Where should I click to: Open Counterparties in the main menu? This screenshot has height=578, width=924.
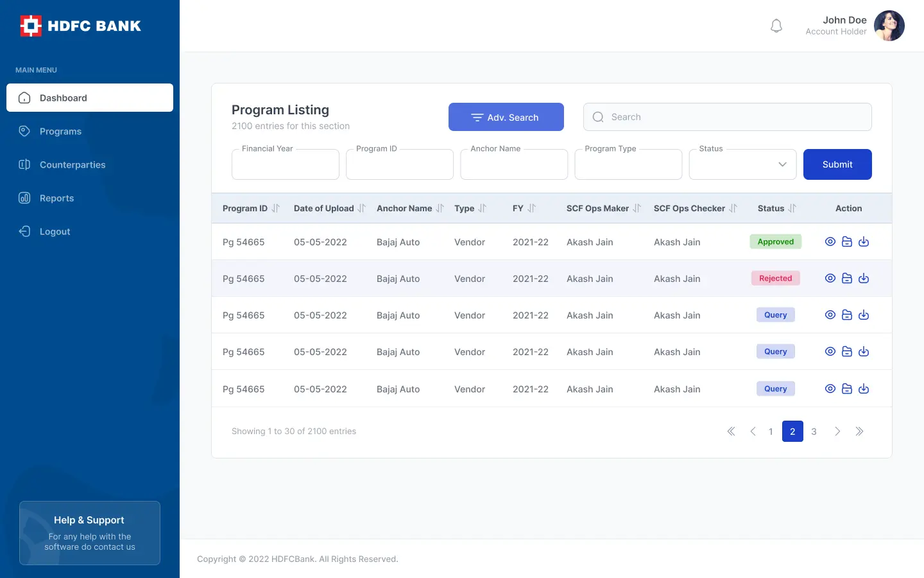coord(90,164)
